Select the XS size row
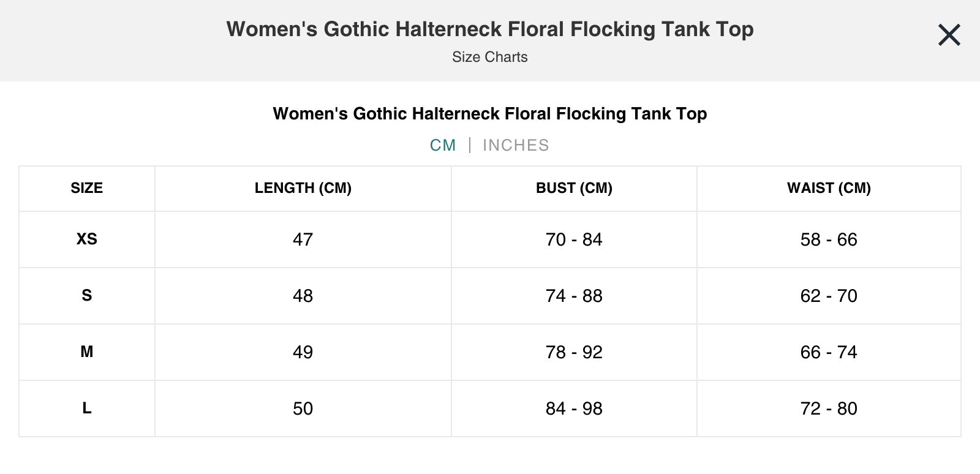This screenshot has width=980, height=474. (x=87, y=239)
